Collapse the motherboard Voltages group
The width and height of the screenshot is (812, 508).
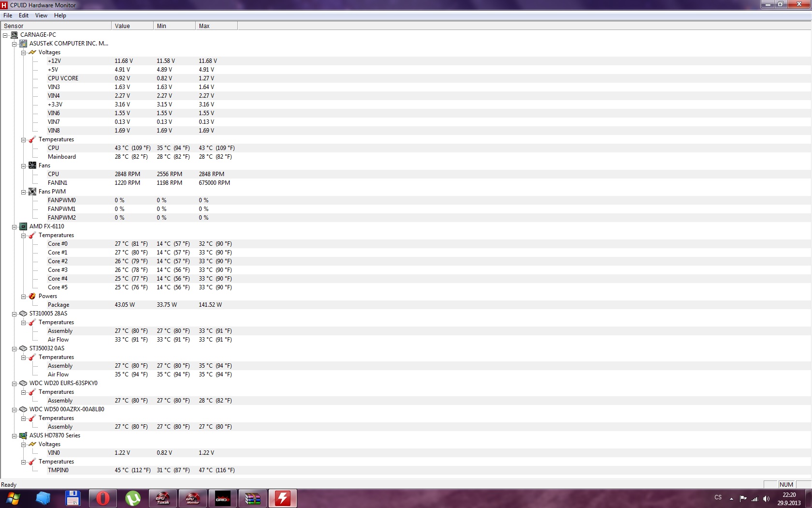pos(23,52)
